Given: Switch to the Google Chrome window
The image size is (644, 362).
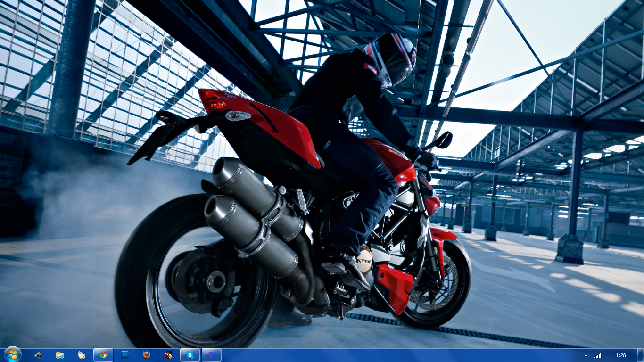Looking at the screenshot, I should click(x=103, y=355).
